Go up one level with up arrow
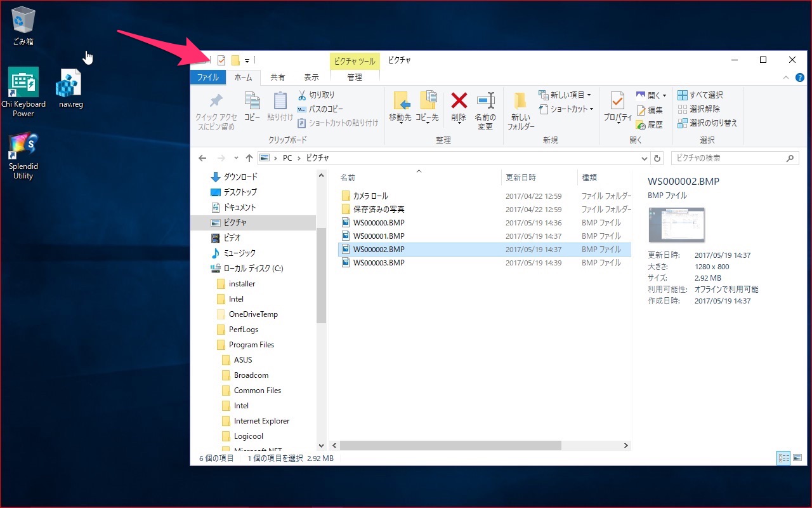 249,158
